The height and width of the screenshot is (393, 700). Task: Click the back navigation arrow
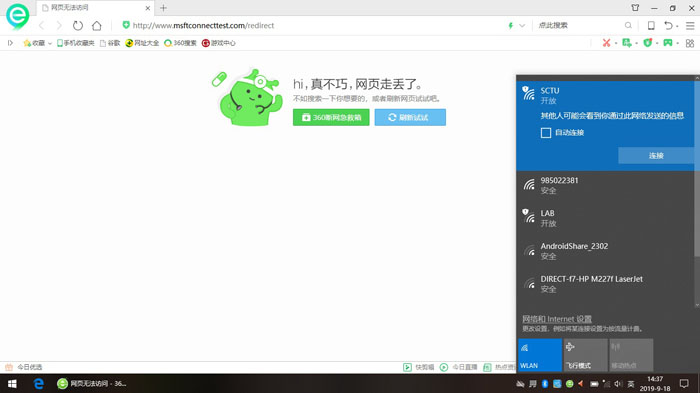42,25
